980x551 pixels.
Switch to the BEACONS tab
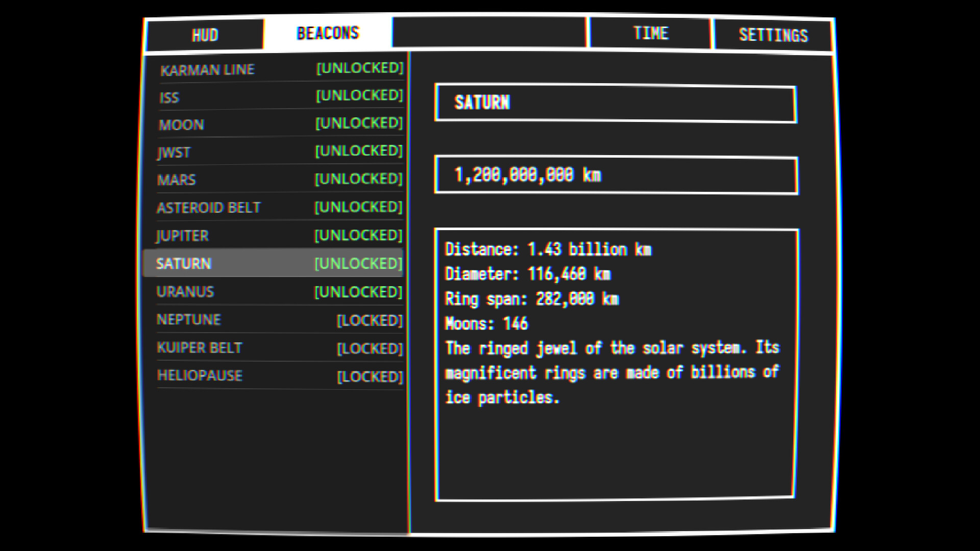tap(328, 32)
